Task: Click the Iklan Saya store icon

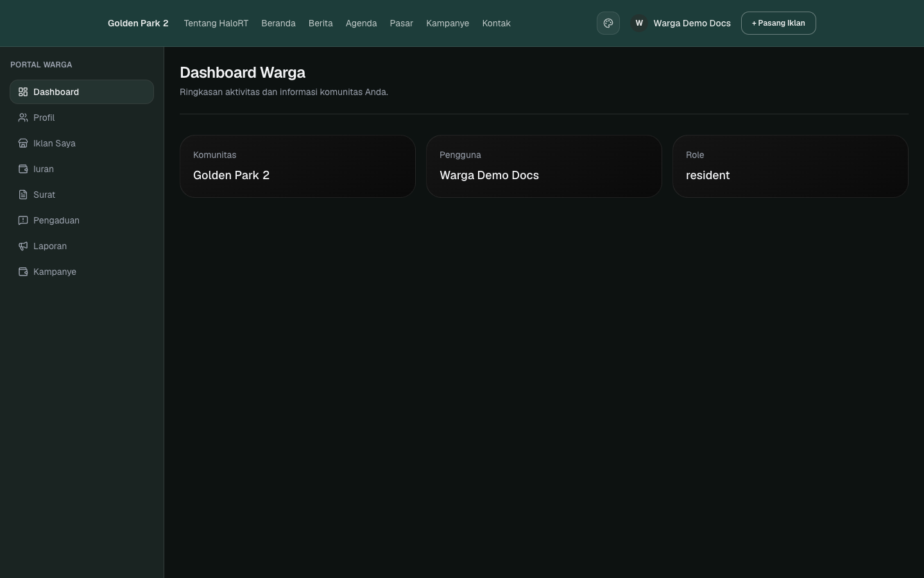Action: coord(23,143)
